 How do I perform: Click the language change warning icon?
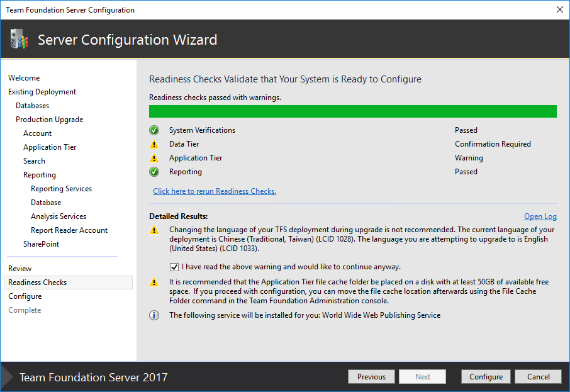tap(154, 230)
